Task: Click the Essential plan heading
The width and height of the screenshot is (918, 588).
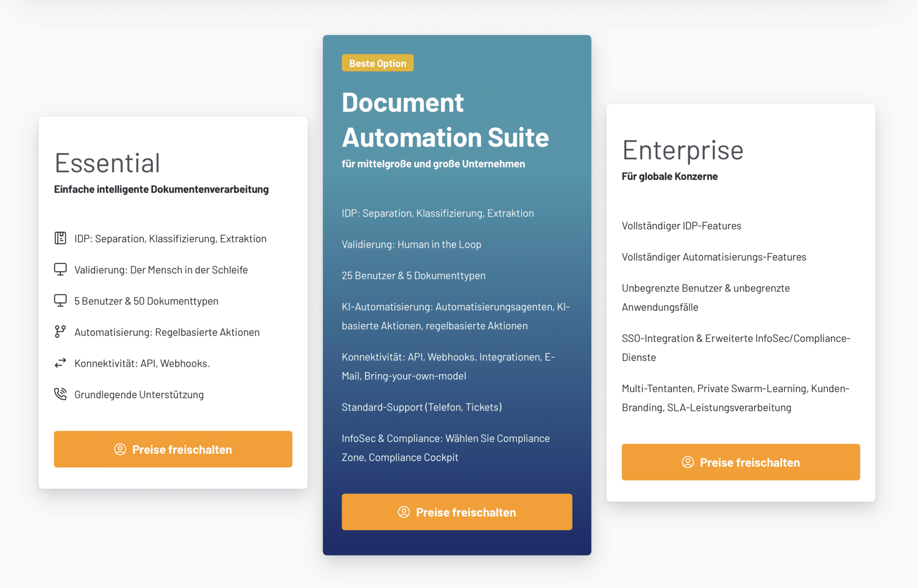Action: tap(108, 163)
